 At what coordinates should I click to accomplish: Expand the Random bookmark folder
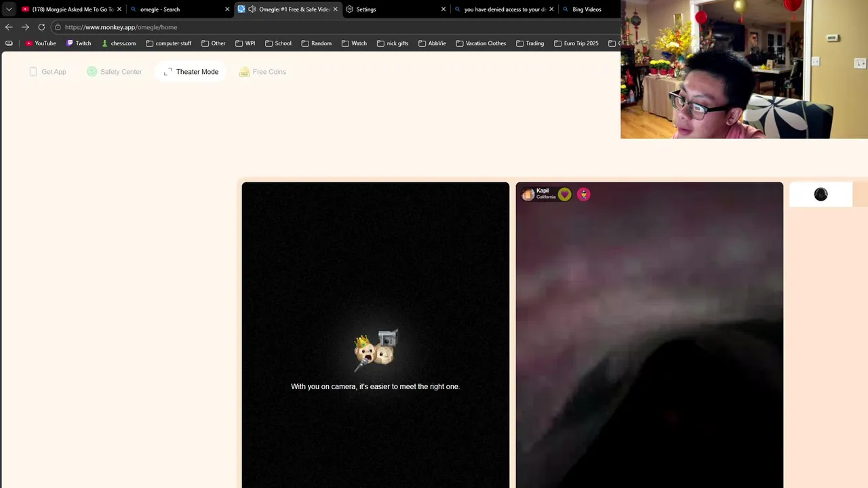(x=317, y=43)
